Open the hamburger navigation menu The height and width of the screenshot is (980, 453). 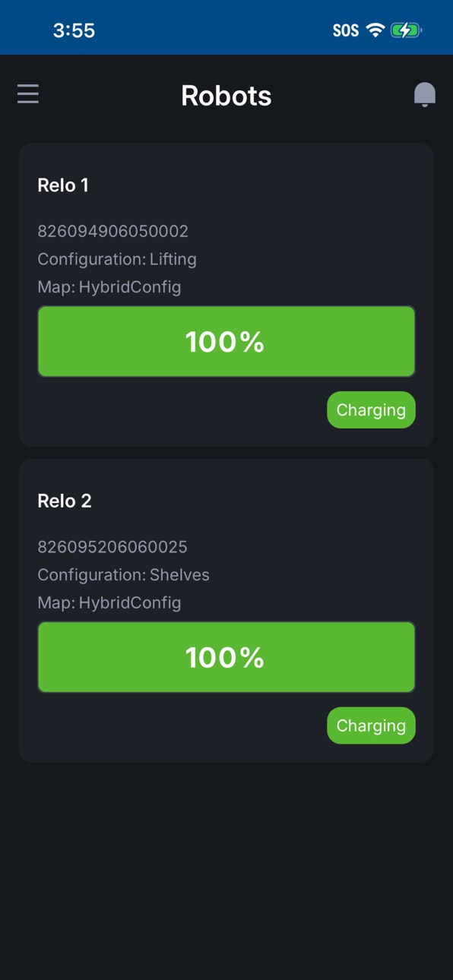click(28, 94)
